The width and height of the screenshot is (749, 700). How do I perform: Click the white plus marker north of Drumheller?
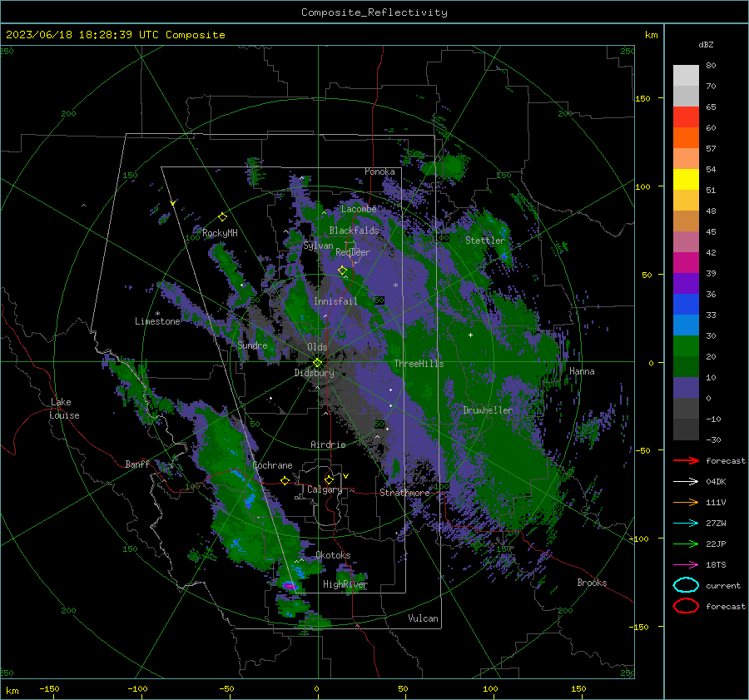pyautogui.click(x=470, y=335)
